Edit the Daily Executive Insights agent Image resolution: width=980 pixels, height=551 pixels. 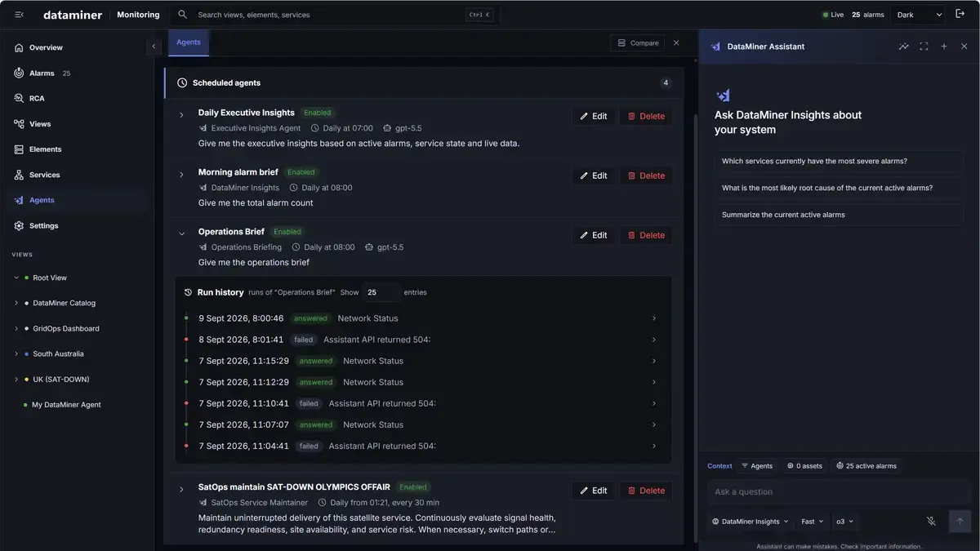pyautogui.click(x=594, y=116)
